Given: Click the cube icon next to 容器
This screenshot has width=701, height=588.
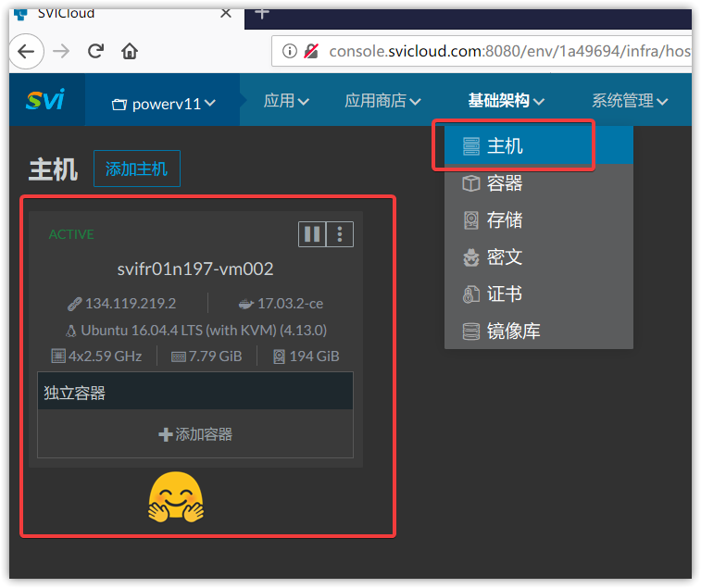Looking at the screenshot, I should [470, 183].
